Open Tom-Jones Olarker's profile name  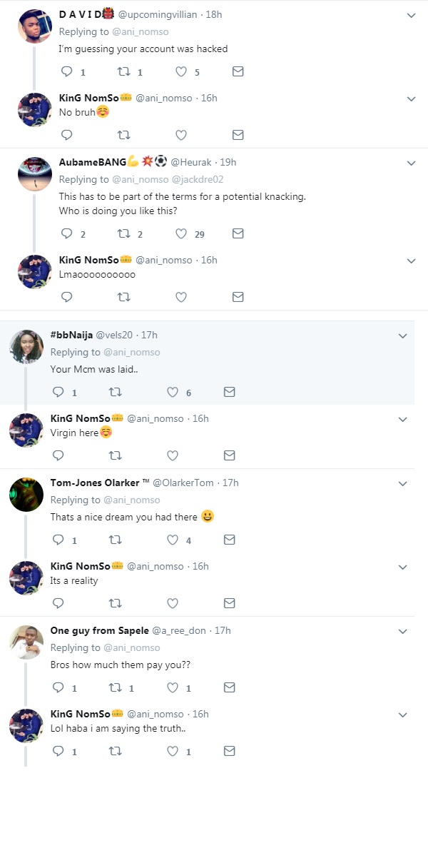(94, 483)
